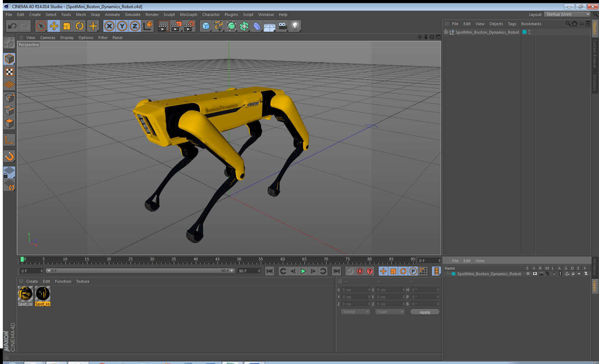Open the deformer objects icon
This screenshot has height=364, width=599.
click(x=257, y=26)
